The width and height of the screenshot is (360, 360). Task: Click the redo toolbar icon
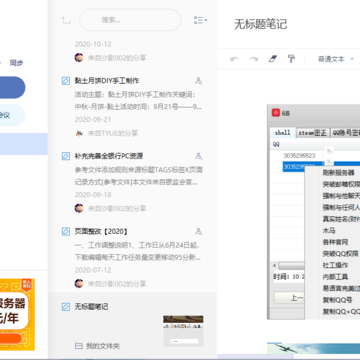click(x=254, y=59)
